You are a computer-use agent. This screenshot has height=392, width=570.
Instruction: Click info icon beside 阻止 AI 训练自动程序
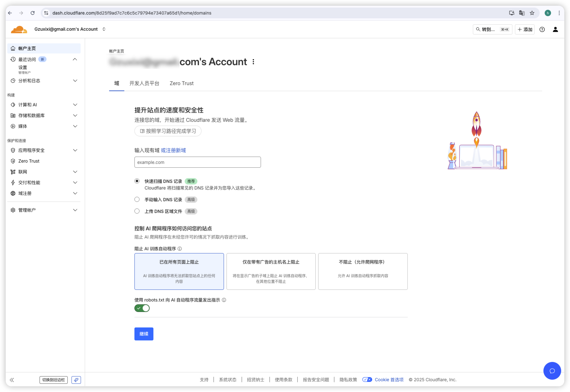point(180,249)
